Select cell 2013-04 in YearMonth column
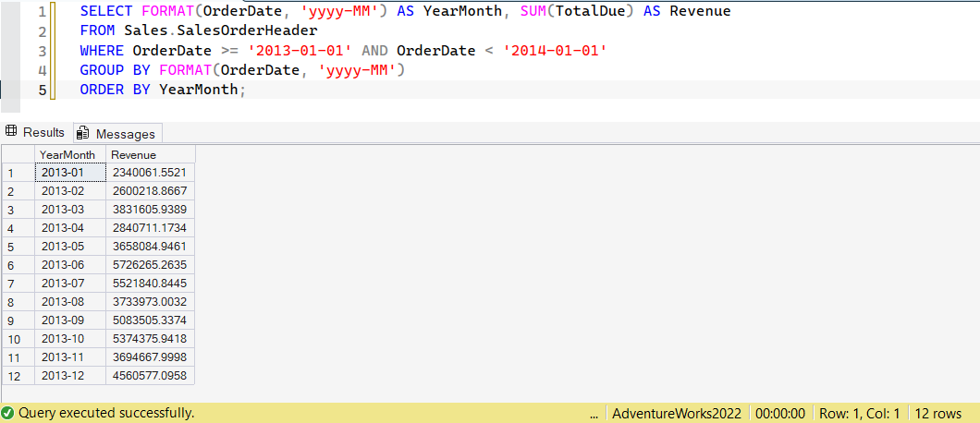The image size is (980, 423). click(x=70, y=228)
